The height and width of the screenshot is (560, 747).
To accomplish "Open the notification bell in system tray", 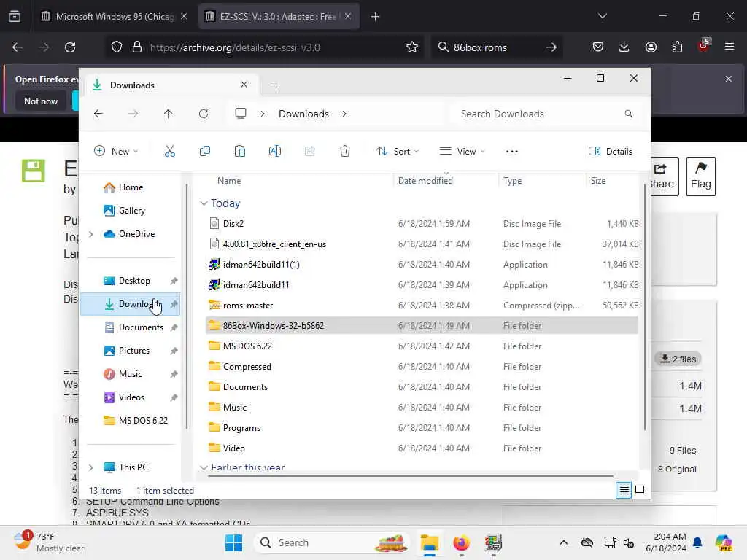I will [697, 542].
